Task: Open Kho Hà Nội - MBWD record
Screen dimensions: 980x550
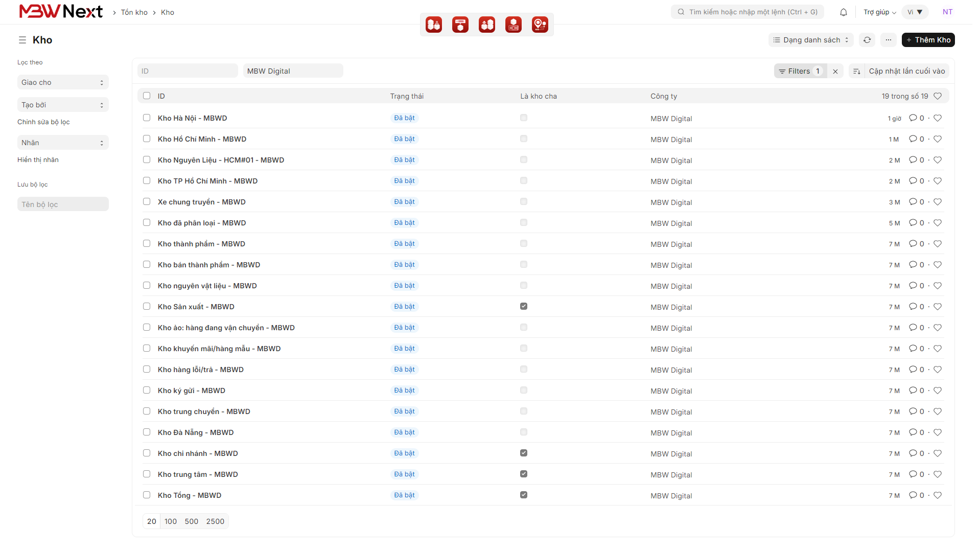Action: pyautogui.click(x=192, y=118)
